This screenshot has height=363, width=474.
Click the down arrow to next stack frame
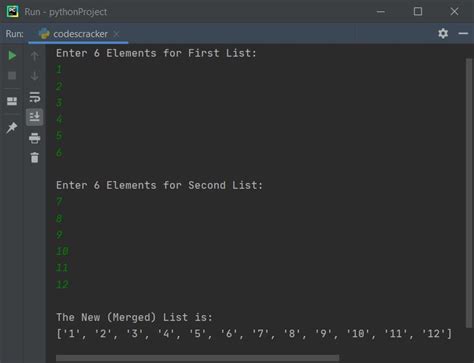click(x=34, y=76)
